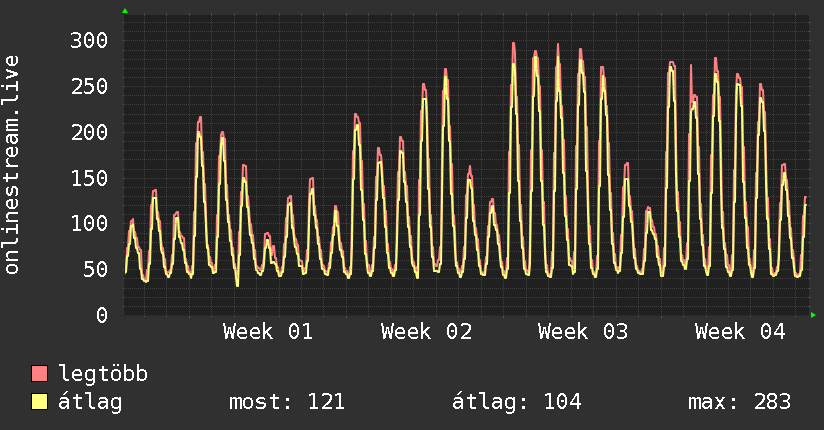Click the 200 Y-axis value label

pos(88,132)
